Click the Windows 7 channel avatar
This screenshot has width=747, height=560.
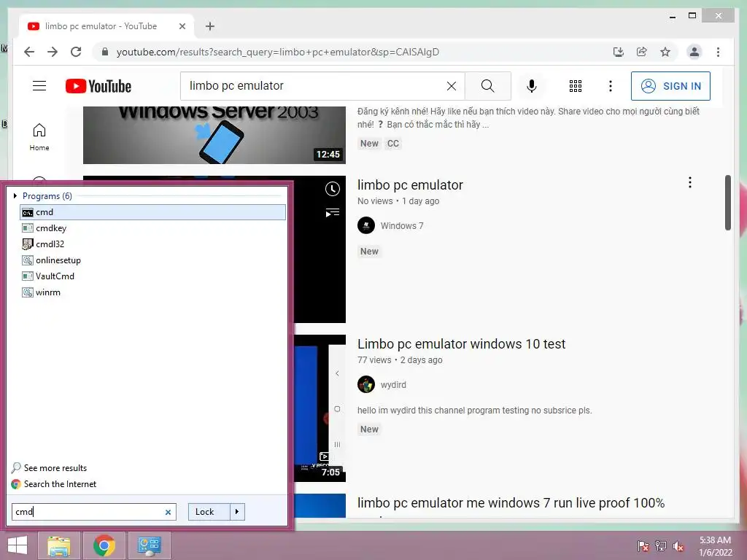click(x=366, y=226)
